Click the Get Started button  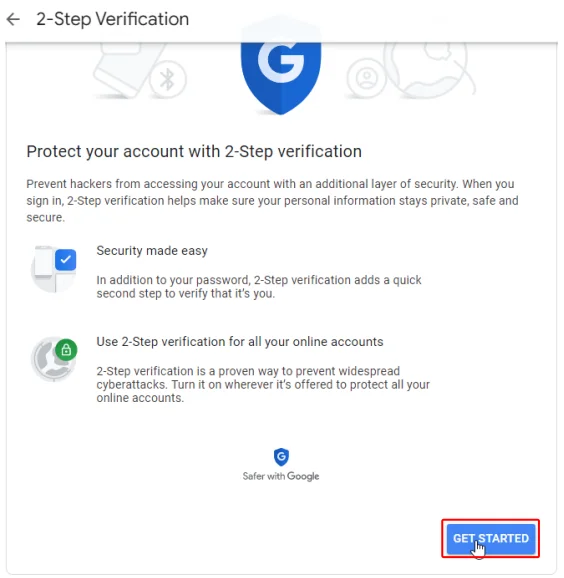click(491, 539)
